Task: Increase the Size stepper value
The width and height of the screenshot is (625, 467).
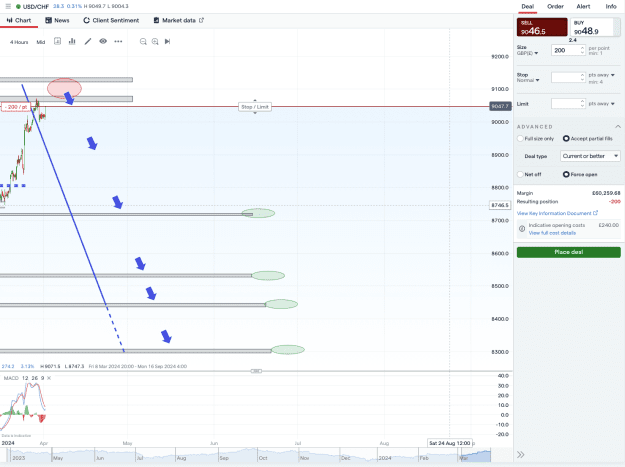Action: [582, 48]
